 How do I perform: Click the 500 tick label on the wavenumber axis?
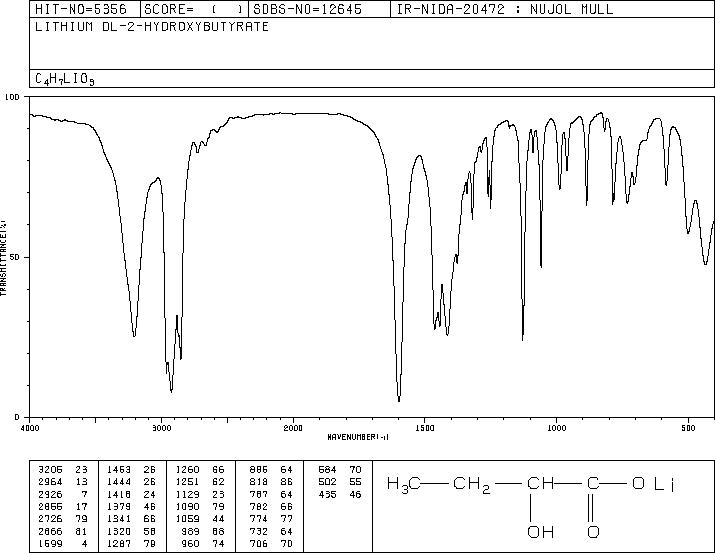[689, 428]
